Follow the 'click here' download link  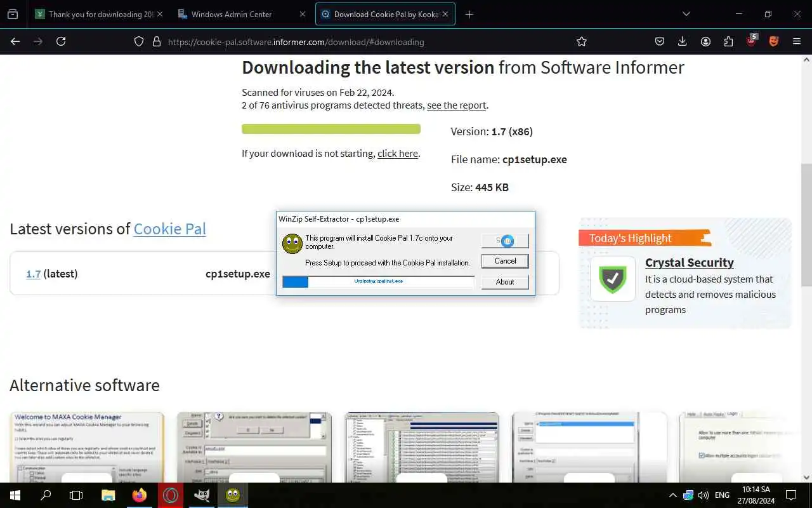(x=398, y=154)
